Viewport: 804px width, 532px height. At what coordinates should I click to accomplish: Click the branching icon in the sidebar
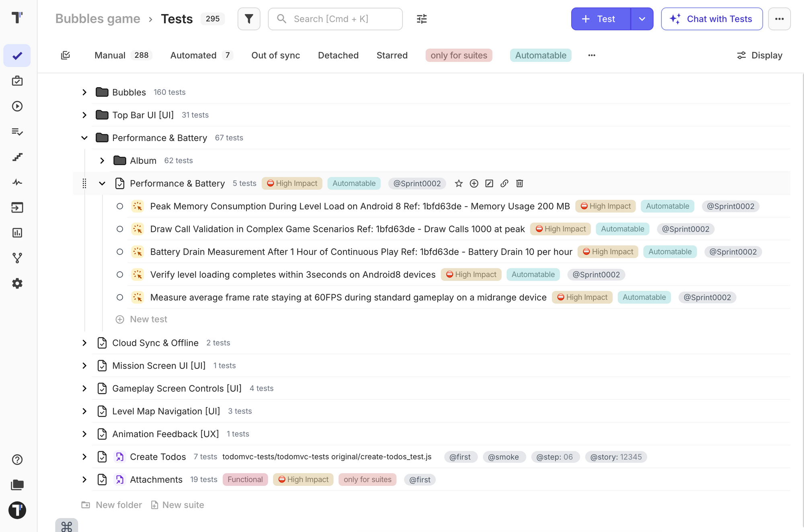(x=17, y=258)
